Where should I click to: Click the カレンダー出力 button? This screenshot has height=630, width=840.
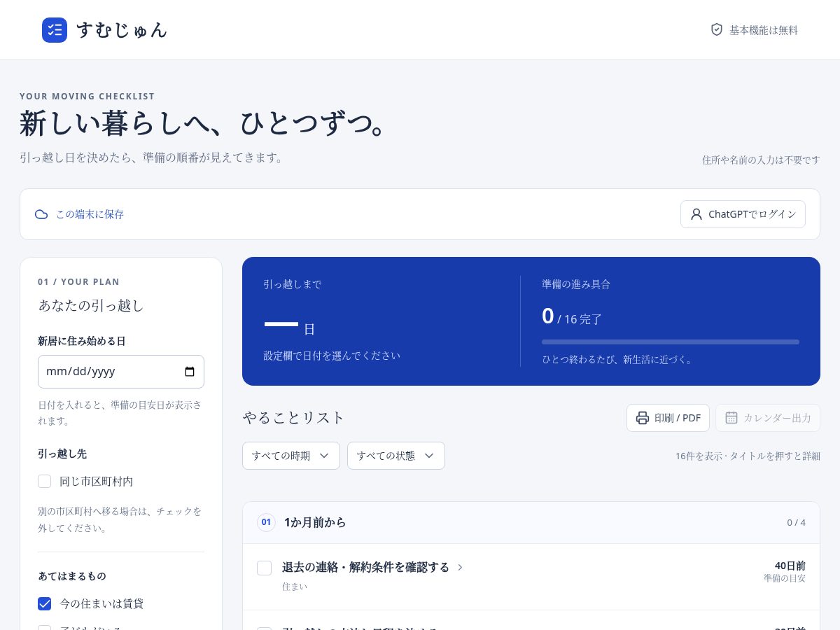click(x=768, y=418)
